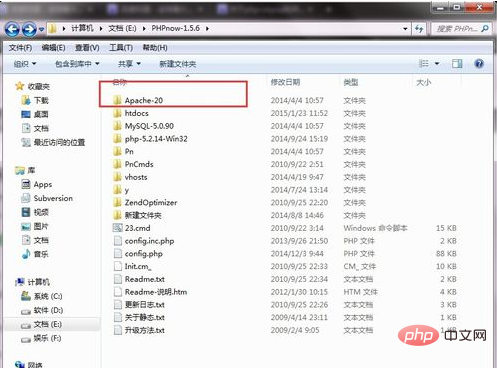Select the y folder icon
Viewport: 497px width, 368px height.
pos(117,190)
